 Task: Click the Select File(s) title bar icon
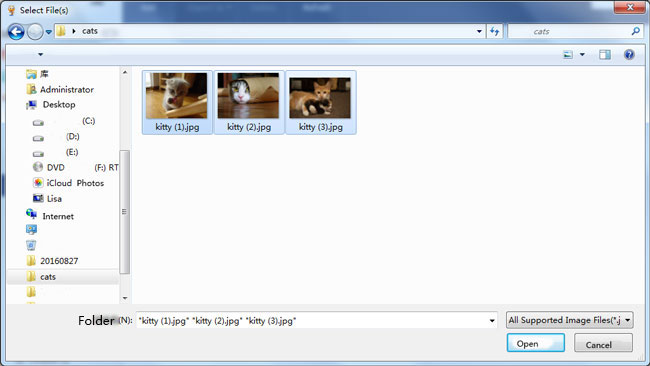[x=11, y=10]
